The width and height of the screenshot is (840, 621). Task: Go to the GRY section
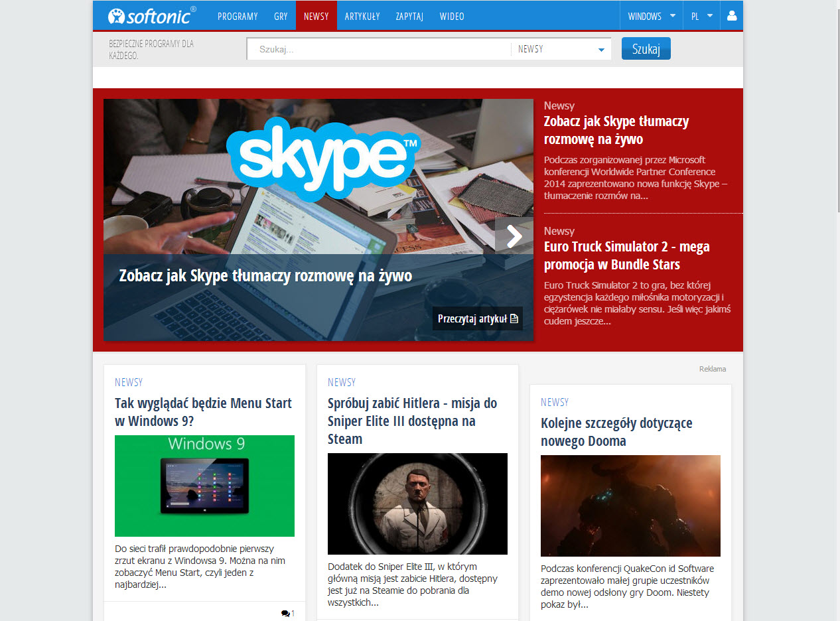[281, 16]
